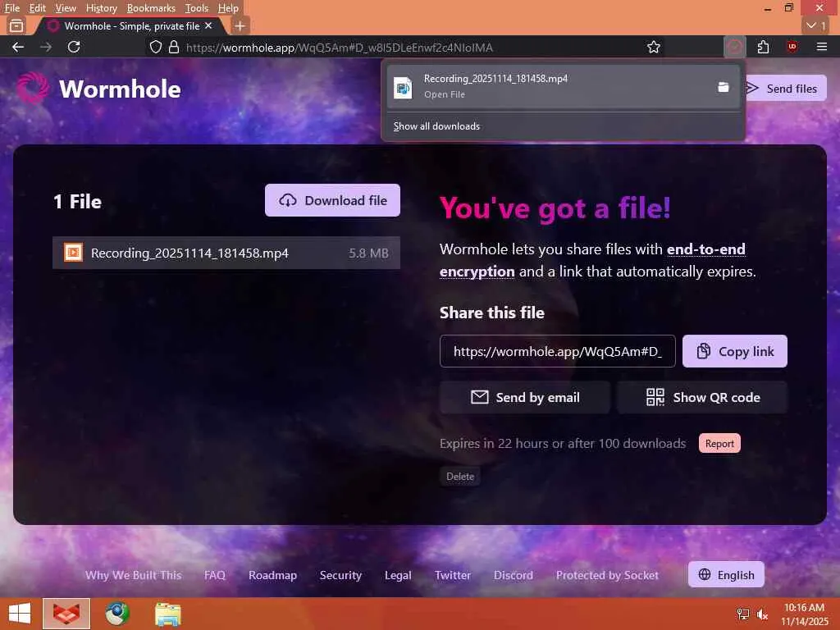Click the browser forward arrow
This screenshot has width=840, height=630.
[x=46, y=47]
